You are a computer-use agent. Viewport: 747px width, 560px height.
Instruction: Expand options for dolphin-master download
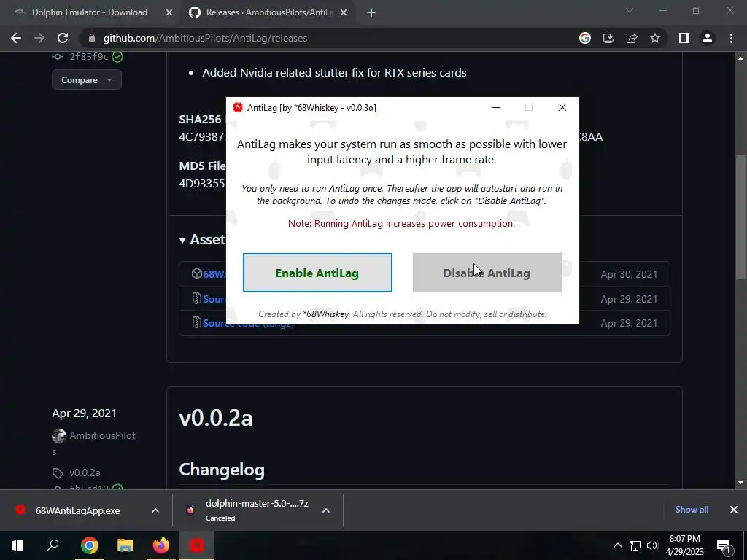point(326,510)
